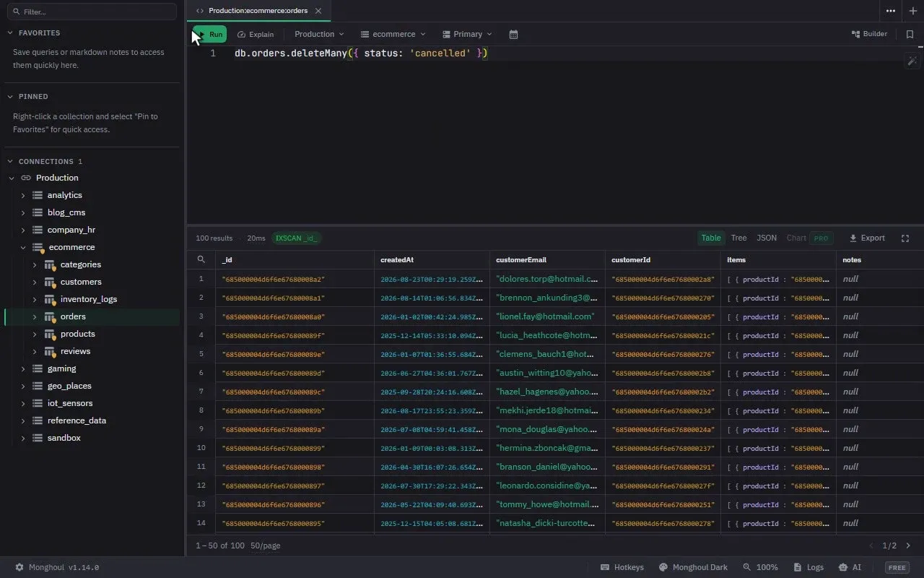The image size is (924, 578).
Task: Expand the reviews collection
Action: [35, 351]
